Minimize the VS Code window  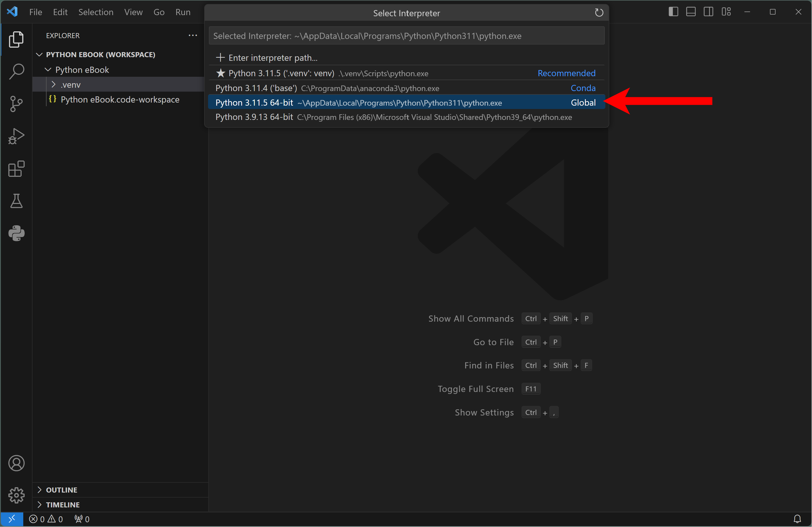(747, 12)
